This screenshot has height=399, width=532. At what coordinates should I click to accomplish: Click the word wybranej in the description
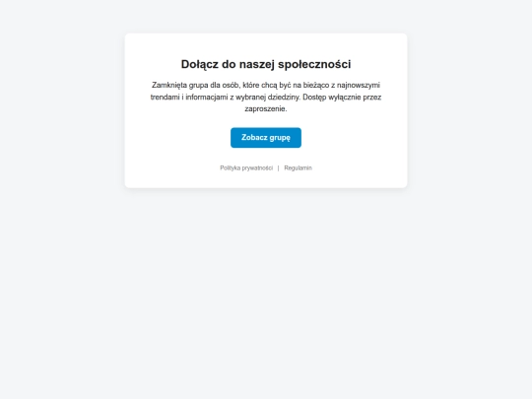pyautogui.click(x=251, y=97)
